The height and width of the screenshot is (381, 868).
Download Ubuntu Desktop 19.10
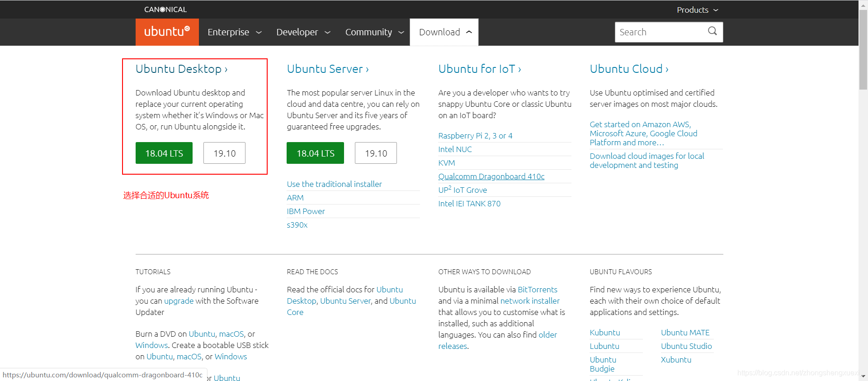pos(224,153)
